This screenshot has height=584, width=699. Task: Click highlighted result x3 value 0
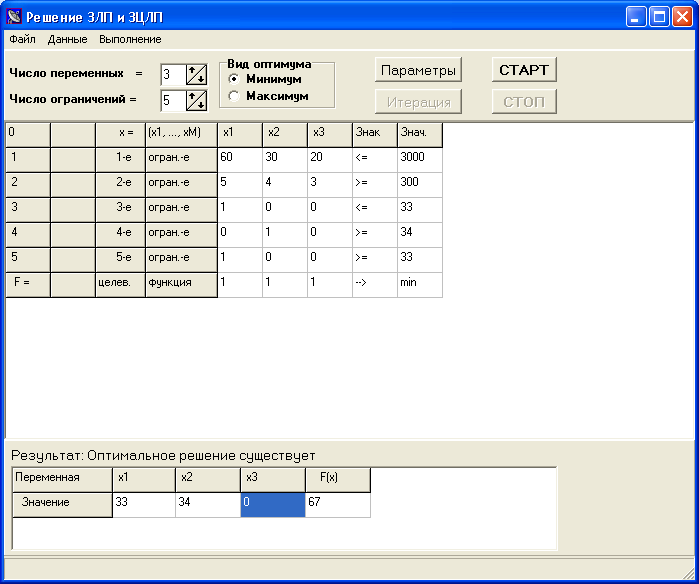[x=273, y=505]
